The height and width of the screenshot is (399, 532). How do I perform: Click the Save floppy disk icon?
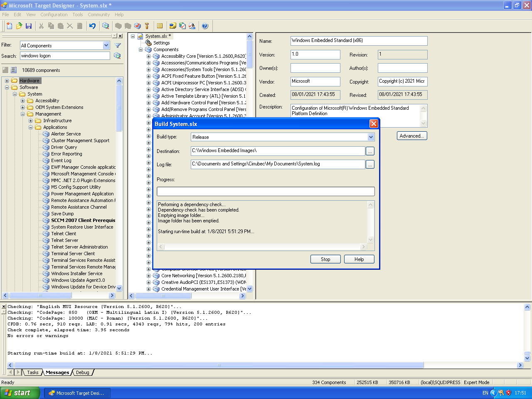point(29,26)
